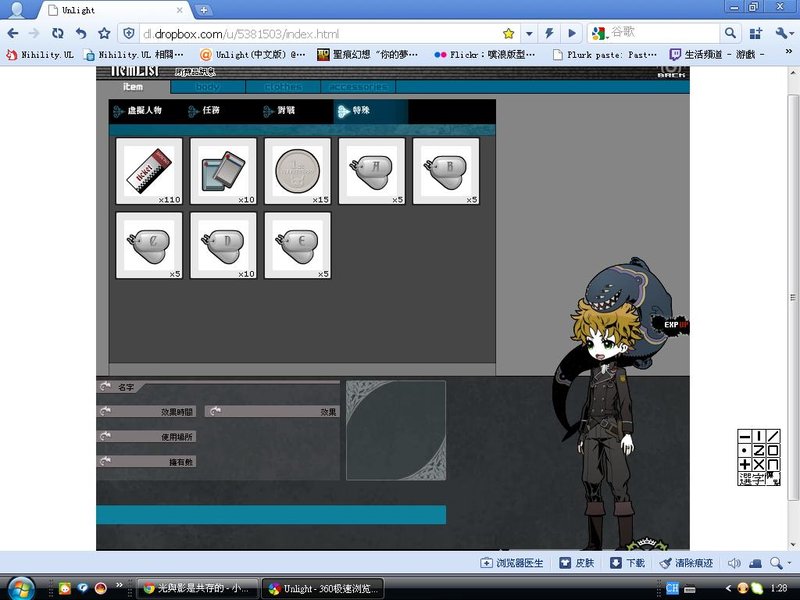Open the Plurk paste bookmark
The image size is (800, 600).
605,54
